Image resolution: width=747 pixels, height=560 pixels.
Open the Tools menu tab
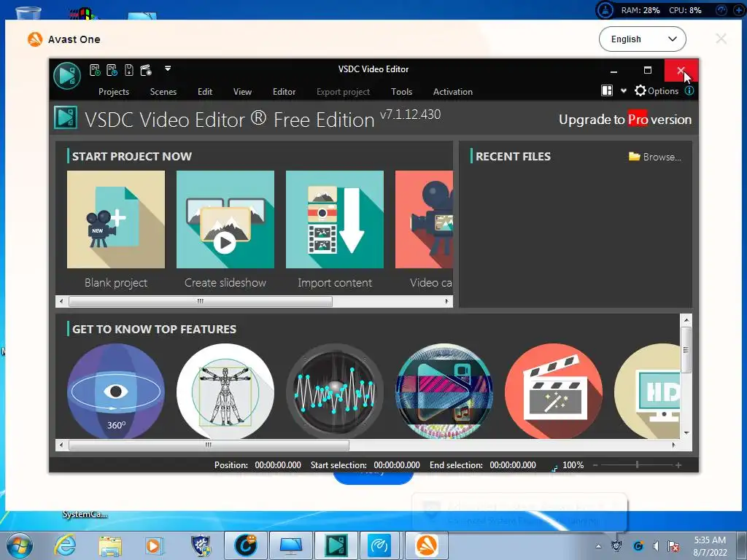point(402,92)
